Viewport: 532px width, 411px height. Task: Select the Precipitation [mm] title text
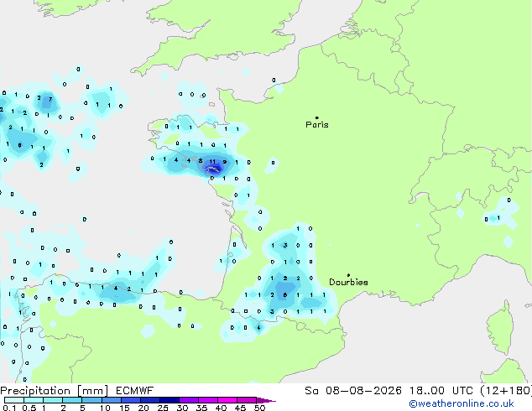point(55,391)
